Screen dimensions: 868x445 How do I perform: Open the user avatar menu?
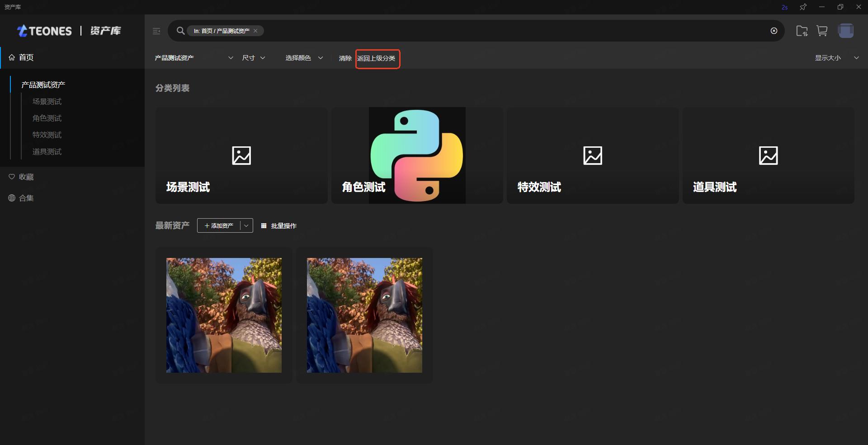pyautogui.click(x=845, y=31)
